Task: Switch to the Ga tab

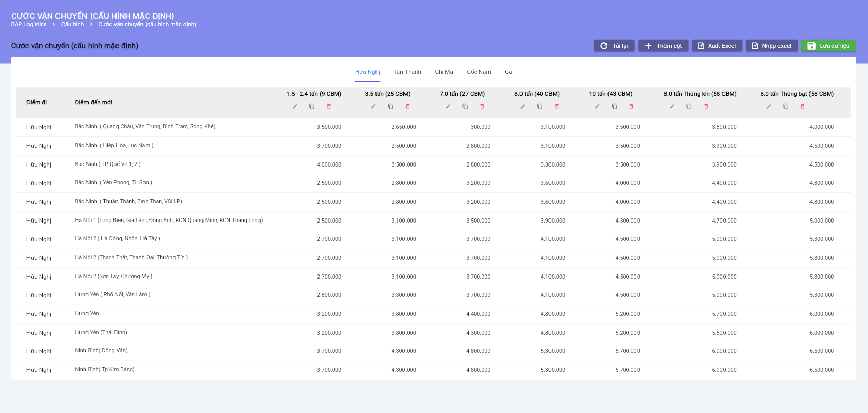Action: pyautogui.click(x=508, y=72)
